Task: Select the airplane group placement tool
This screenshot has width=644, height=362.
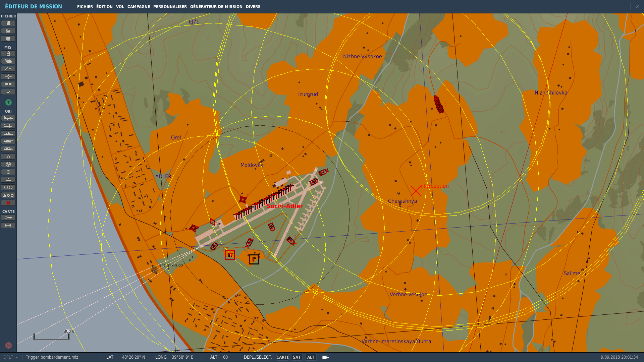Action: (8, 118)
